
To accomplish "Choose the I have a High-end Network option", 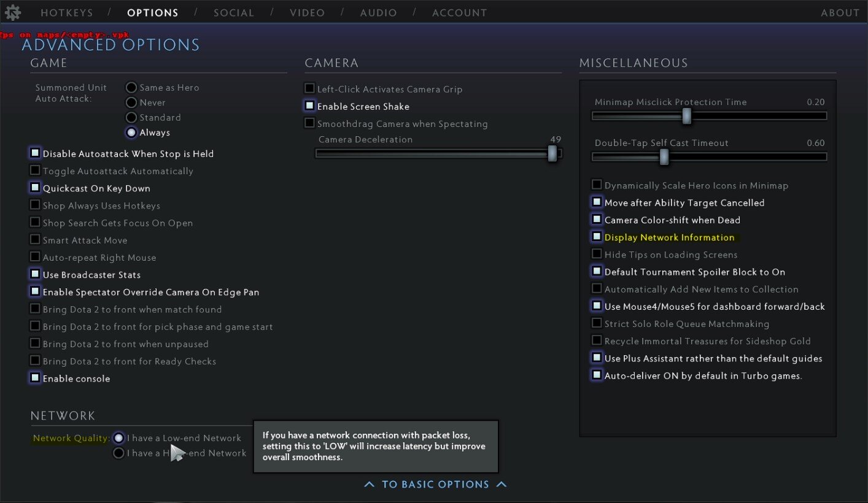I will point(119,453).
